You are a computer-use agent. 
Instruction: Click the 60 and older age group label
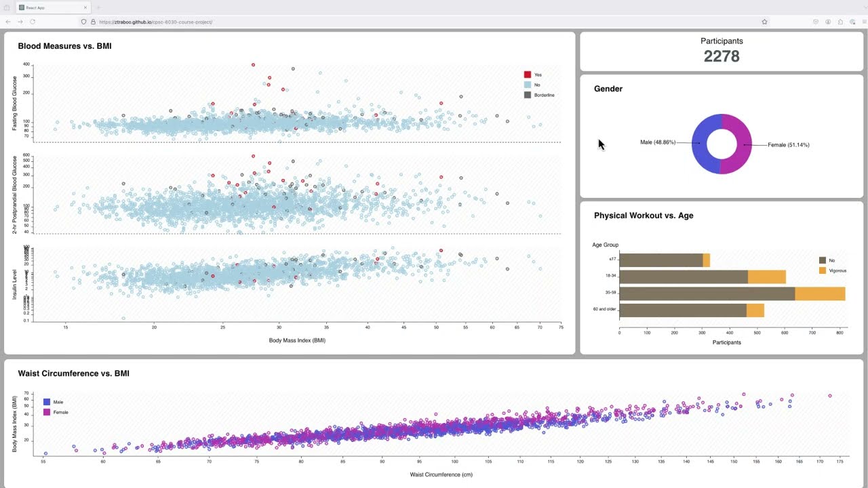coord(604,309)
